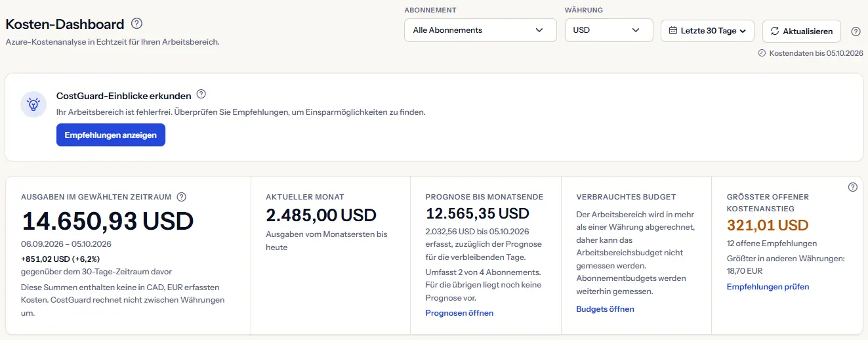Open the Abonnement dropdown Alle Abonnements
Image resolution: width=868 pixels, height=340 pixels.
tap(481, 30)
